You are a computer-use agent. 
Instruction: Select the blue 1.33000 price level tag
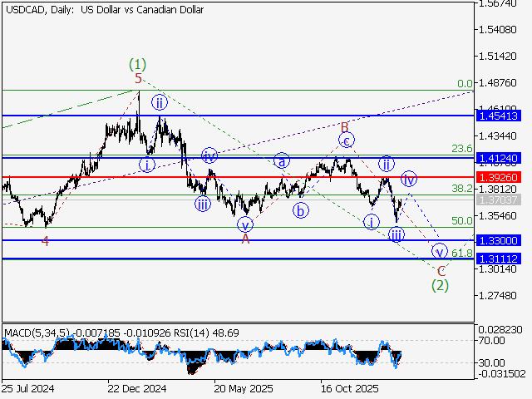click(x=499, y=240)
